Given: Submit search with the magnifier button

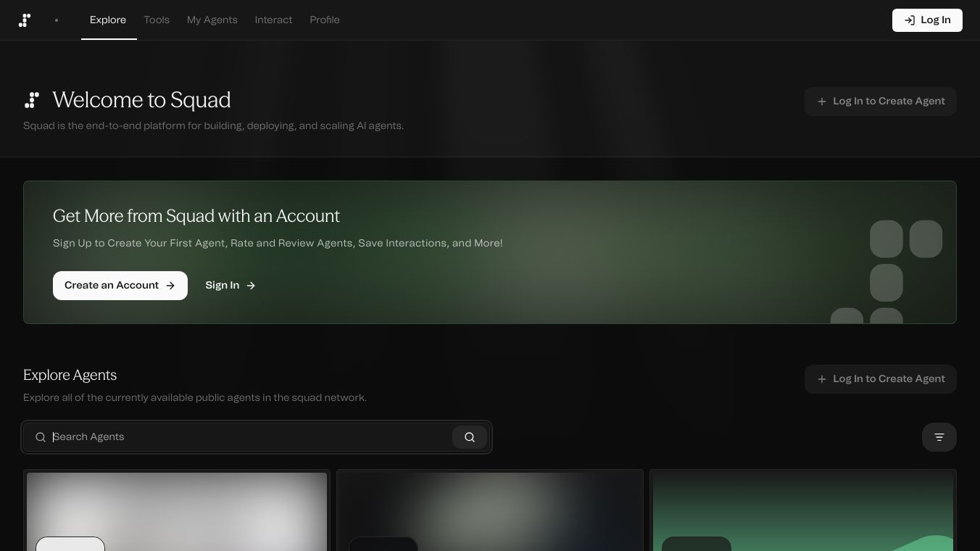Looking at the screenshot, I should coord(470,437).
